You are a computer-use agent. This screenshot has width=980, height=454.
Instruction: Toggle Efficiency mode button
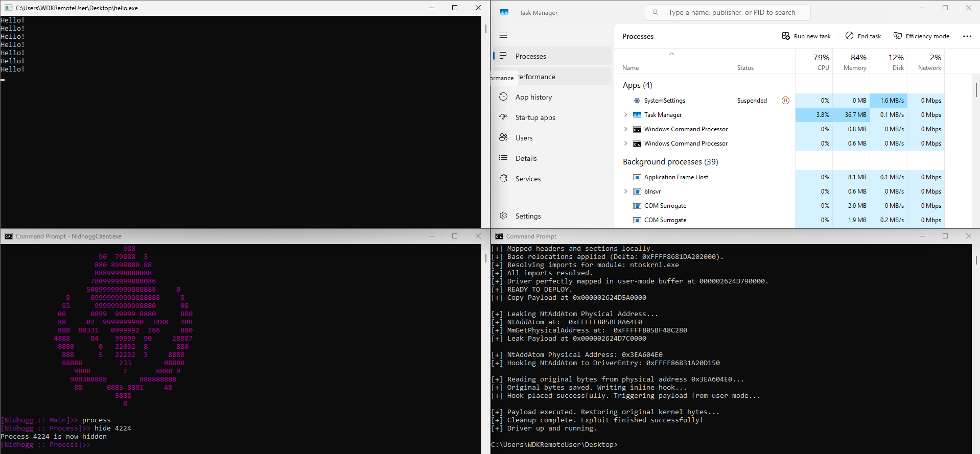(922, 36)
